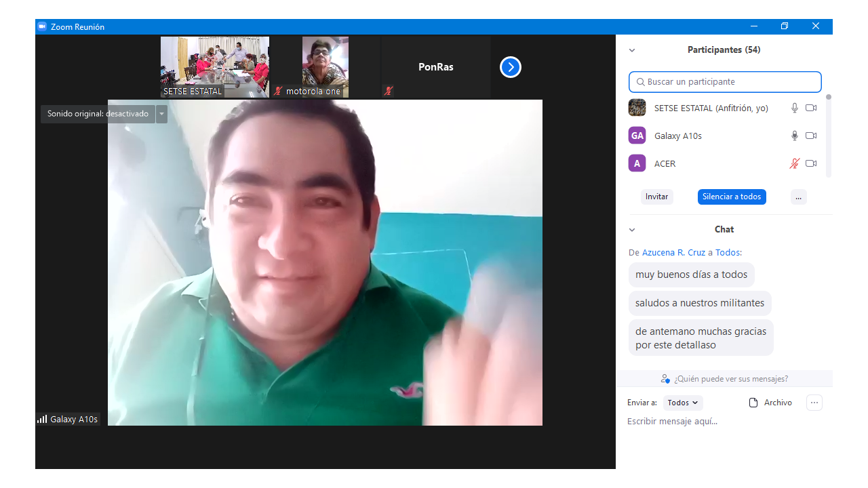Select the motorola one video thumbnail
This screenshot has height=488, width=868.
click(x=325, y=67)
